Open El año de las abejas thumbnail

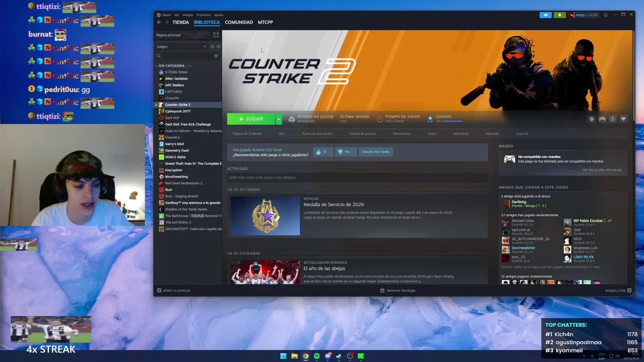pos(265,272)
